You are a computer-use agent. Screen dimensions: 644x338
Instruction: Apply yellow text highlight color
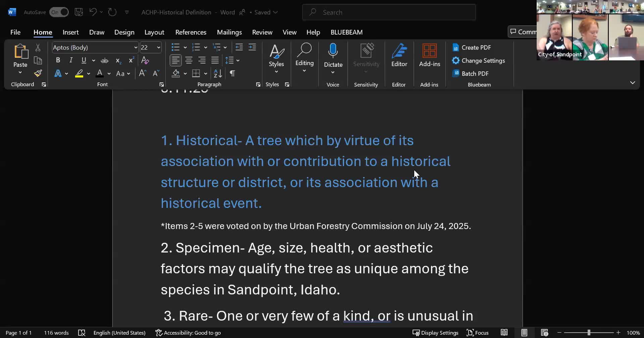click(x=79, y=73)
